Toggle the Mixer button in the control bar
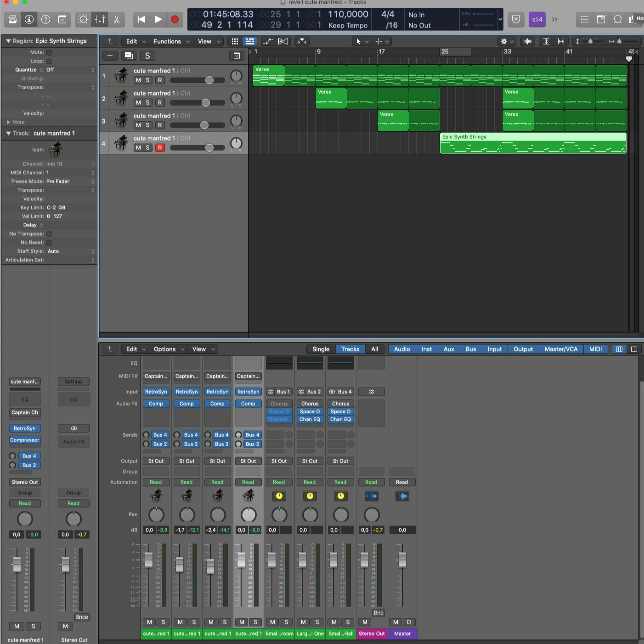 (100, 19)
